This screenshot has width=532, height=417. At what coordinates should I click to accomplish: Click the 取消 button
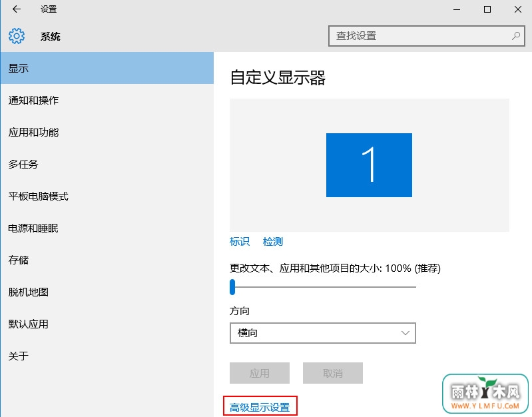pos(333,373)
